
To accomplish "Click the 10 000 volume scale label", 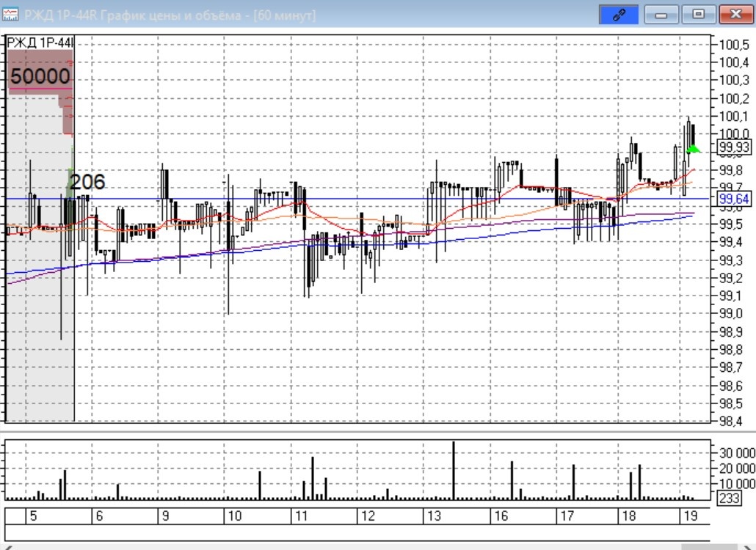I will (737, 483).
